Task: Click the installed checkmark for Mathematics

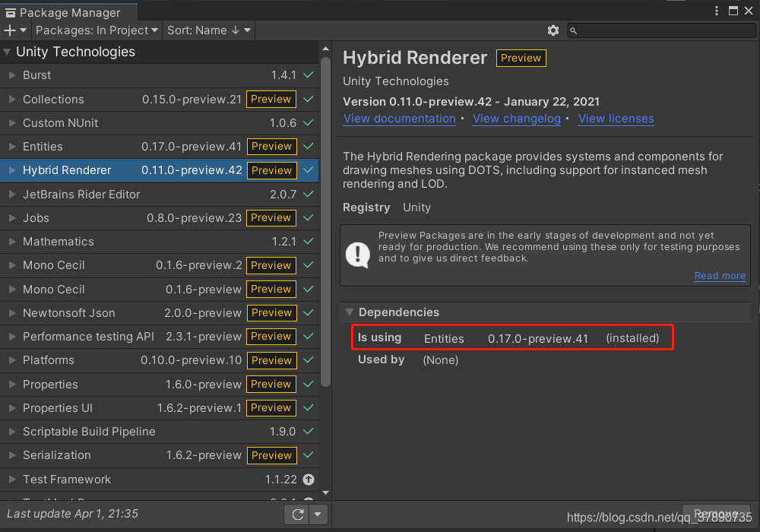Action: (309, 241)
